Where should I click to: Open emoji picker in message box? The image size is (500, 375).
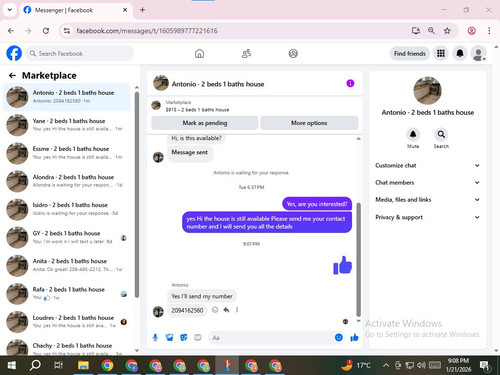point(339,338)
